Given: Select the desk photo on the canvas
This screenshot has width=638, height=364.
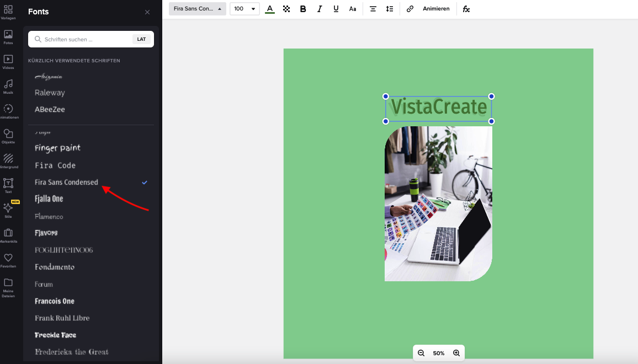Looking at the screenshot, I should (x=438, y=204).
